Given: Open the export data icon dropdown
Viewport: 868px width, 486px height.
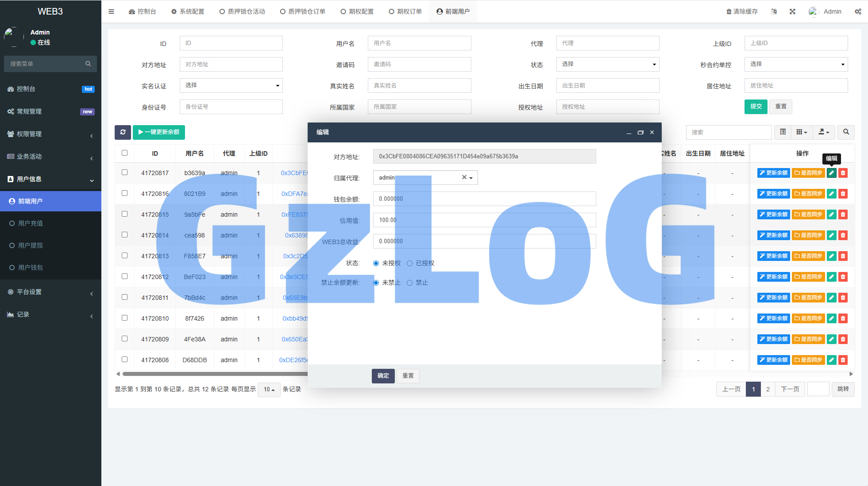Looking at the screenshot, I should 823,132.
